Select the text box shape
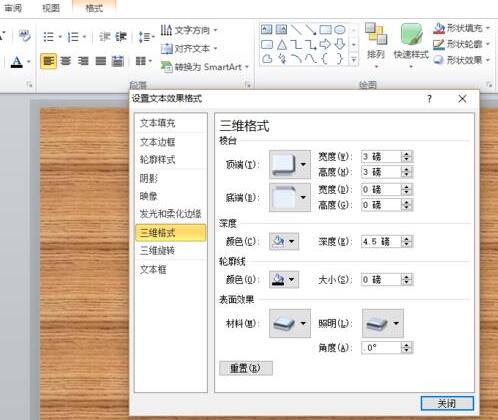The width and height of the screenshot is (498, 420). click(x=267, y=29)
